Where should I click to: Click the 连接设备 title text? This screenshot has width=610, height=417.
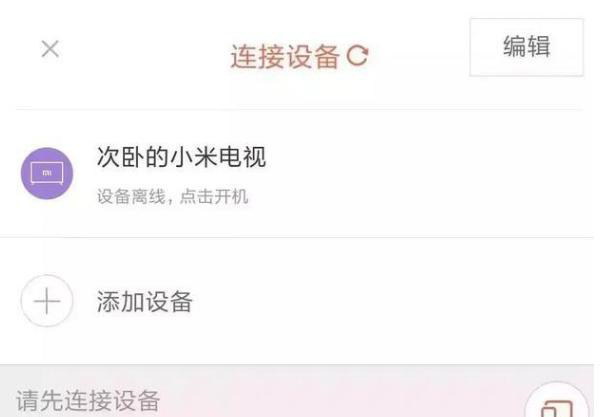click(285, 57)
